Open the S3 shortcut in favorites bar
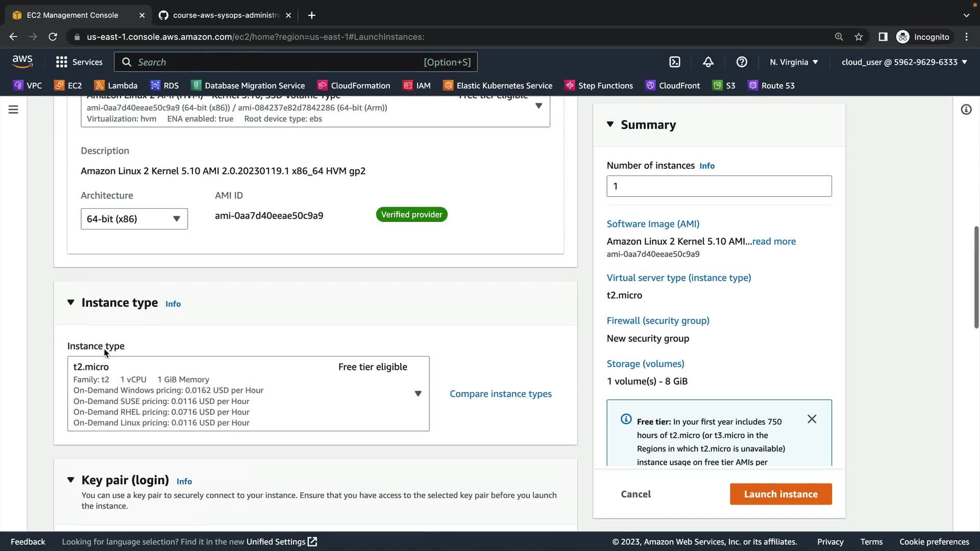Screen dimensions: 980x551 click(724, 86)
